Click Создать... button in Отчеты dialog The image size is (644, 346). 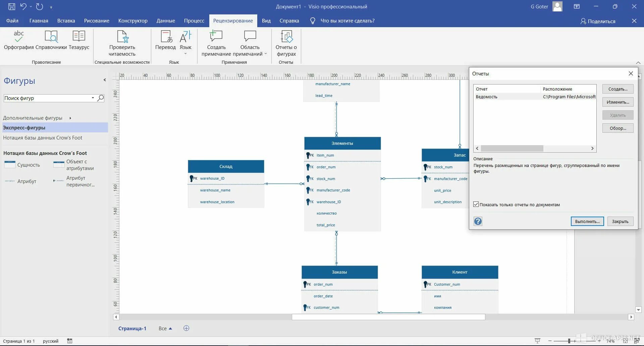[x=618, y=89]
